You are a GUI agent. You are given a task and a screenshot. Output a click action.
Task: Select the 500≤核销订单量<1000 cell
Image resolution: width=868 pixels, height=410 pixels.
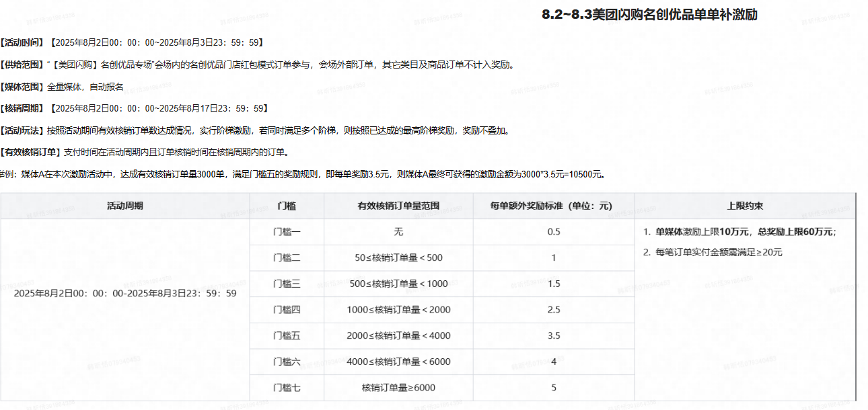pyautogui.click(x=398, y=284)
